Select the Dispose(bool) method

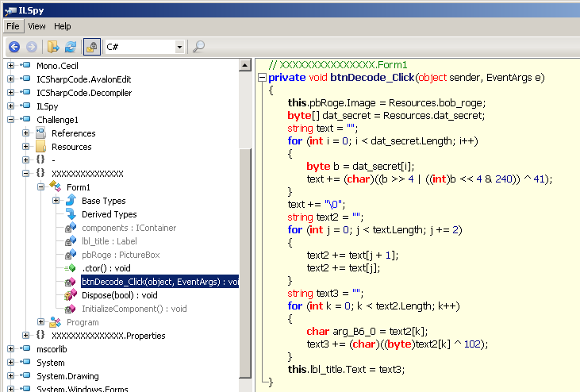point(119,295)
